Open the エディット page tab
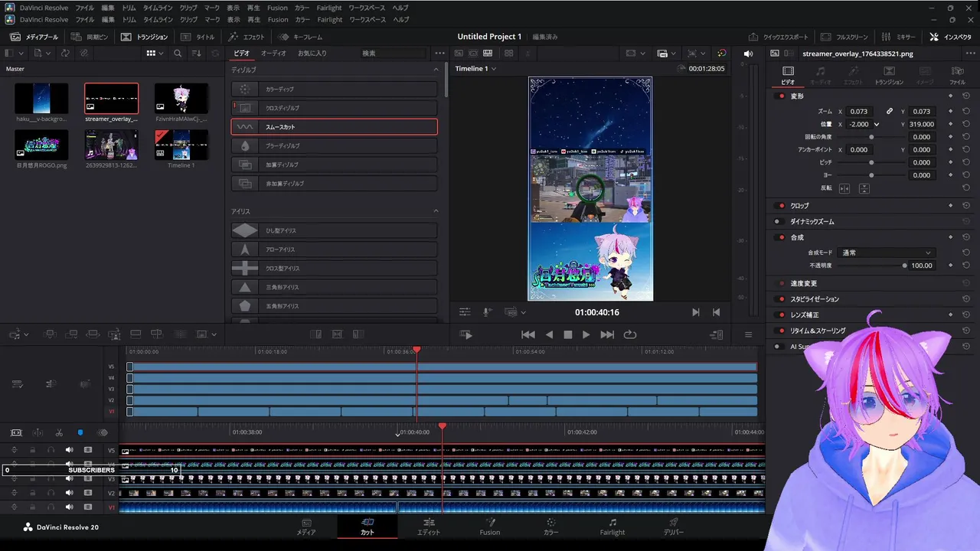The image size is (980, 551). (429, 527)
